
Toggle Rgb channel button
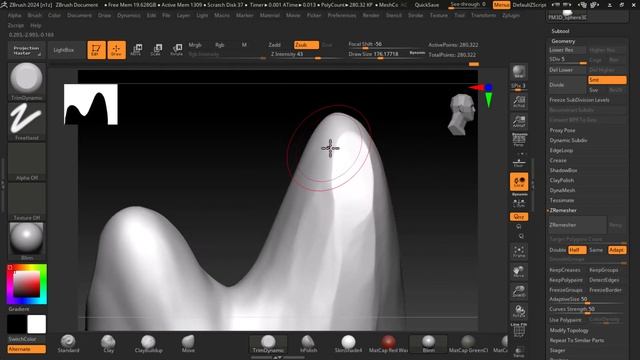coord(220,45)
